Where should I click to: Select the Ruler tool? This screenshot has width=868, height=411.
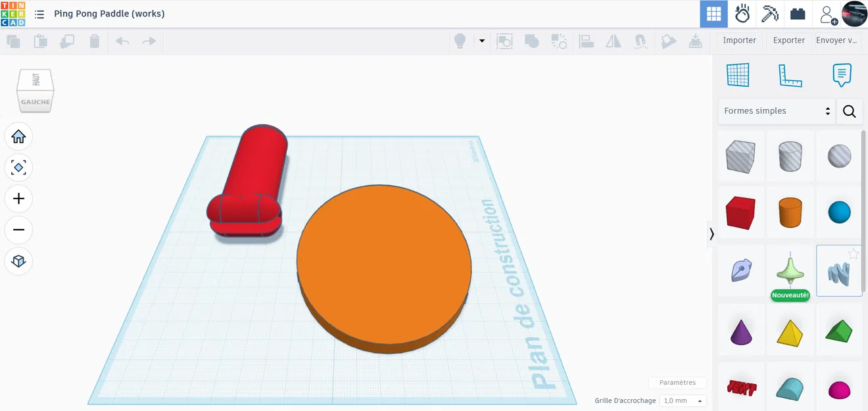click(790, 74)
